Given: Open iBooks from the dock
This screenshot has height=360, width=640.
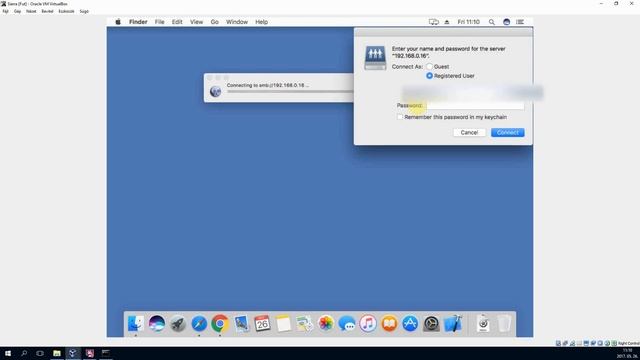Looking at the screenshot, I should (x=389, y=324).
